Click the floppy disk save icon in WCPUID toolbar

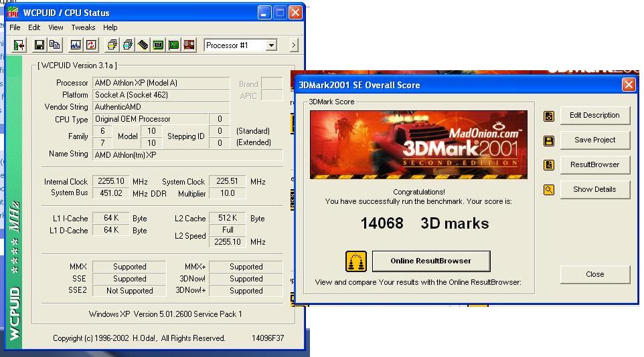click(x=39, y=45)
